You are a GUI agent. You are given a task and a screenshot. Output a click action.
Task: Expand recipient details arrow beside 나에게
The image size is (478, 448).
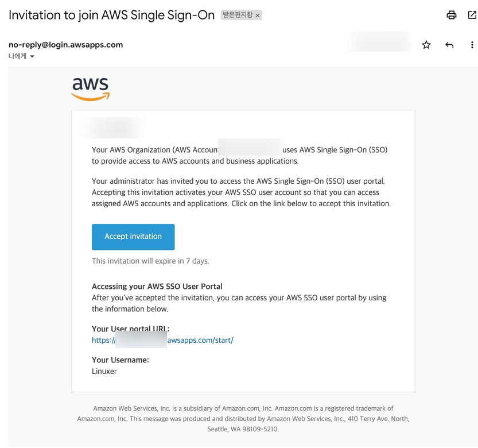point(32,56)
